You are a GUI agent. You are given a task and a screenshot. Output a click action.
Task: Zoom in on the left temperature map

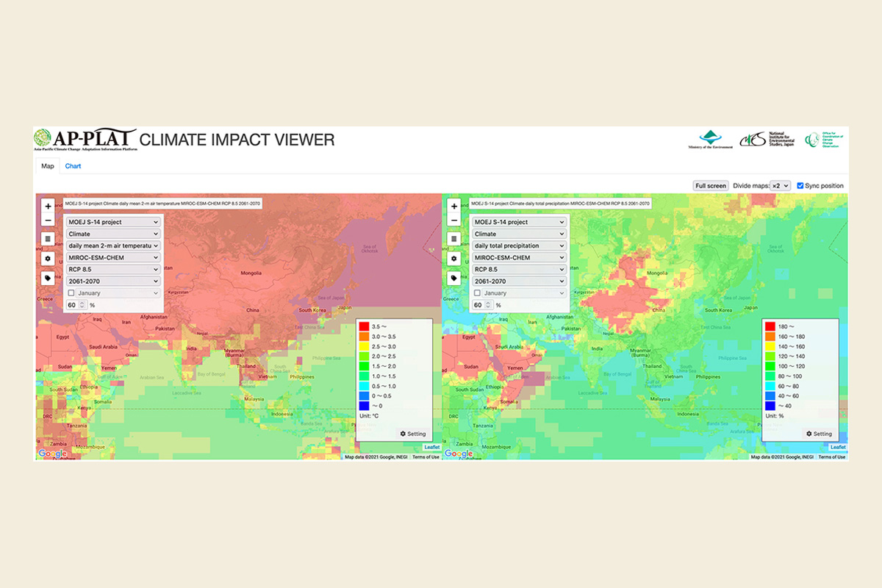[48, 207]
